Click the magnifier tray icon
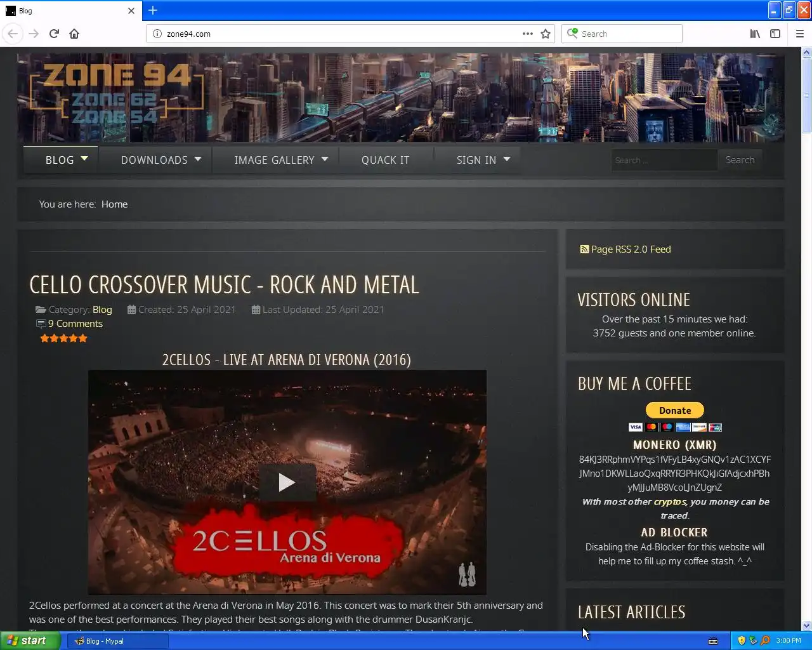Screen dimensions: 812x650 765,640
